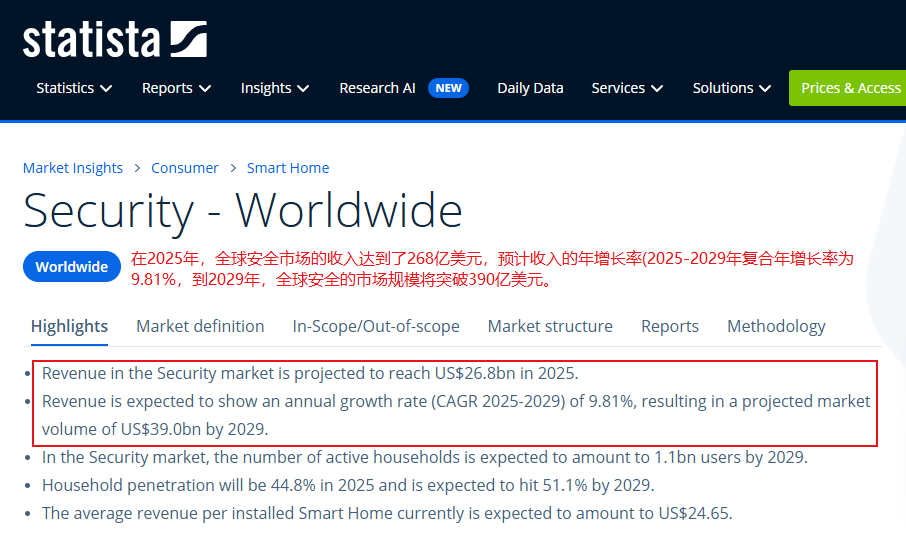Go to Daily Data
The width and height of the screenshot is (906, 543).
click(530, 88)
